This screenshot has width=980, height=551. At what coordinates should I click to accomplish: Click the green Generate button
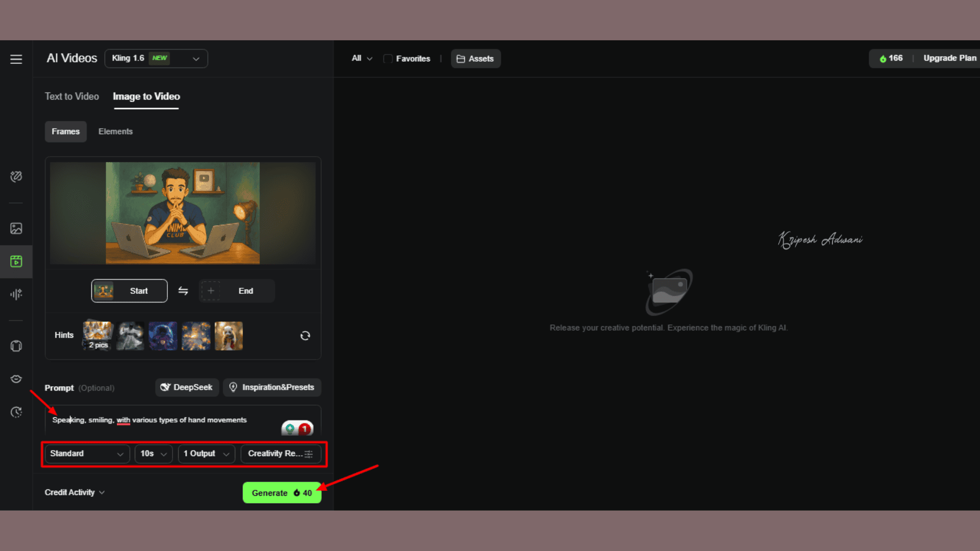coord(282,493)
